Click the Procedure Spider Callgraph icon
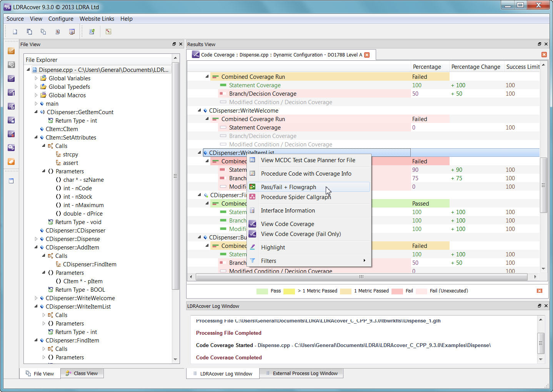The height and width of the screenshot is (392, 553). tap(253, 197)
